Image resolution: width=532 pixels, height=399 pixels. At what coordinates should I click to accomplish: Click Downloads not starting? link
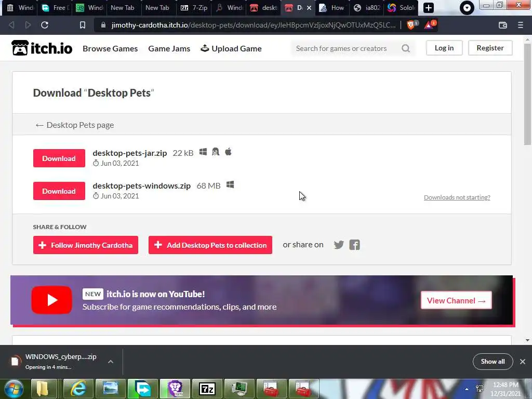coord(457,197)
